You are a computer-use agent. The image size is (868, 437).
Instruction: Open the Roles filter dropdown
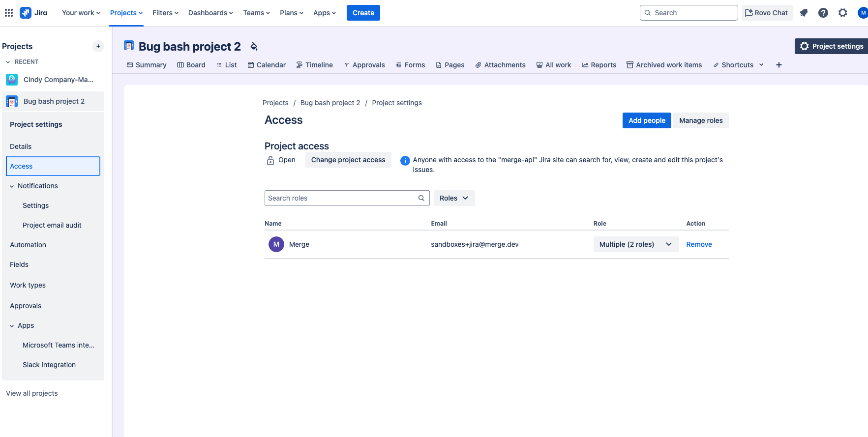click(x=454, y=198)
